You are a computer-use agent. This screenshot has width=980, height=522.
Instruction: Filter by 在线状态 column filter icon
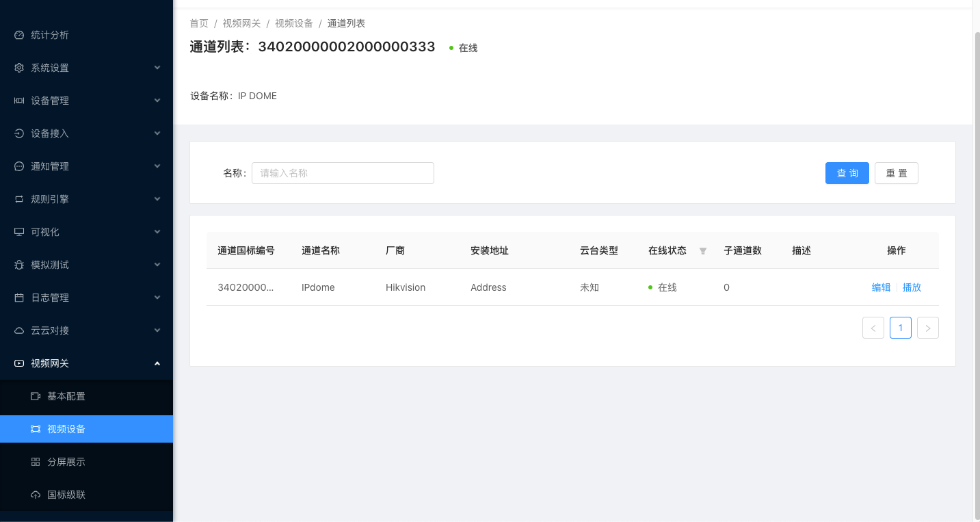703,251
